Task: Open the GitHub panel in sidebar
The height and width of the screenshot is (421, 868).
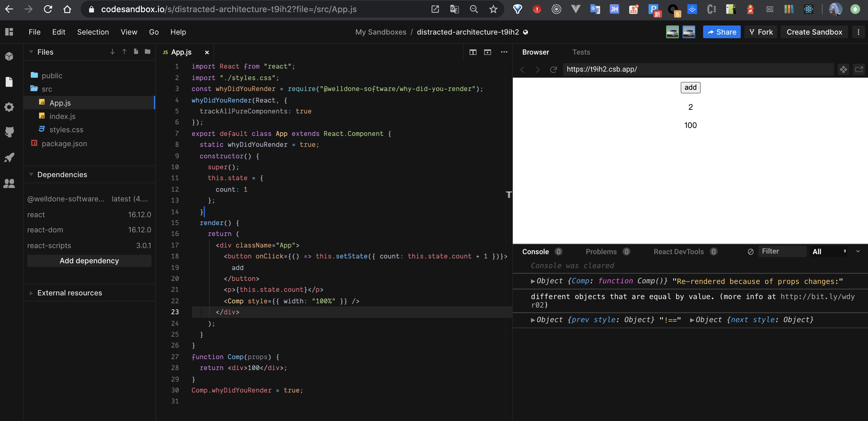Action: pos(9,132)
